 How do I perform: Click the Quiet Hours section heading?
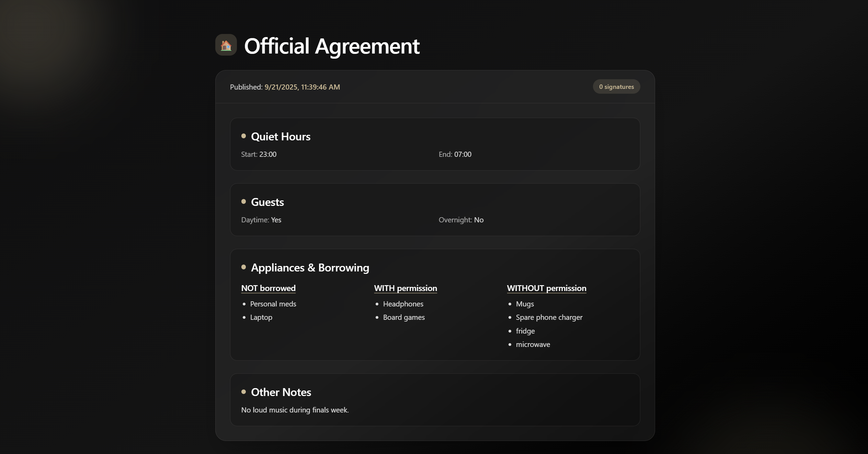click(x=281, y=137)
